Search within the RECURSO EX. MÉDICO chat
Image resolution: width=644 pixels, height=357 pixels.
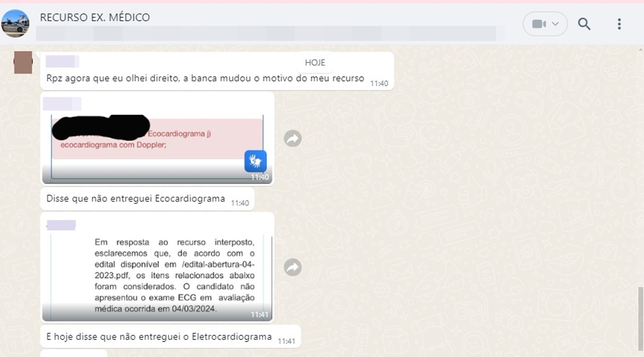click(x=584, y=24)
